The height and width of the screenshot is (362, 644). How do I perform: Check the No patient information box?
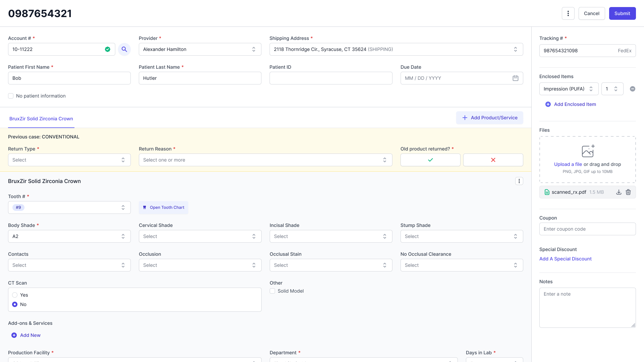[11, 96]
